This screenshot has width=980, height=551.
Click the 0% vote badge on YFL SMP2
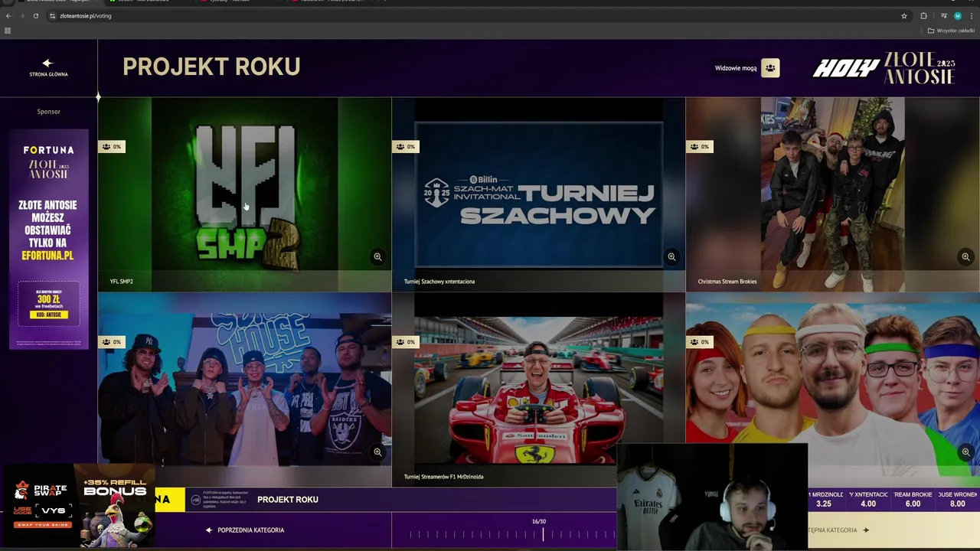(x=112, y=146)
